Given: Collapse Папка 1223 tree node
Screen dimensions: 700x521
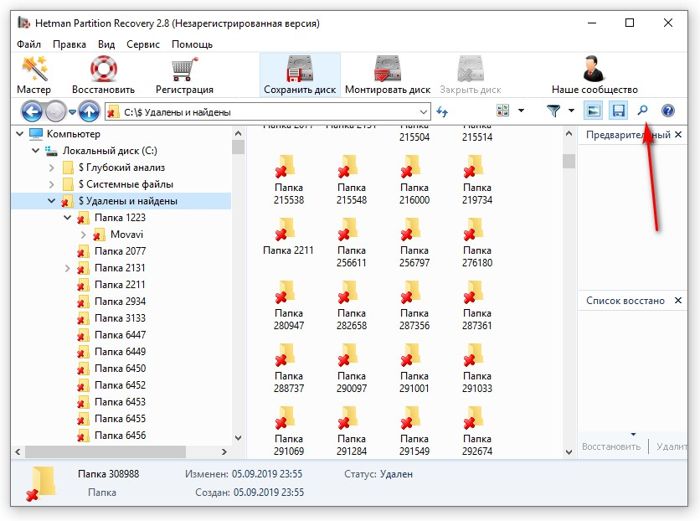Looking at the screenshot, I should [x=67, y=217].
